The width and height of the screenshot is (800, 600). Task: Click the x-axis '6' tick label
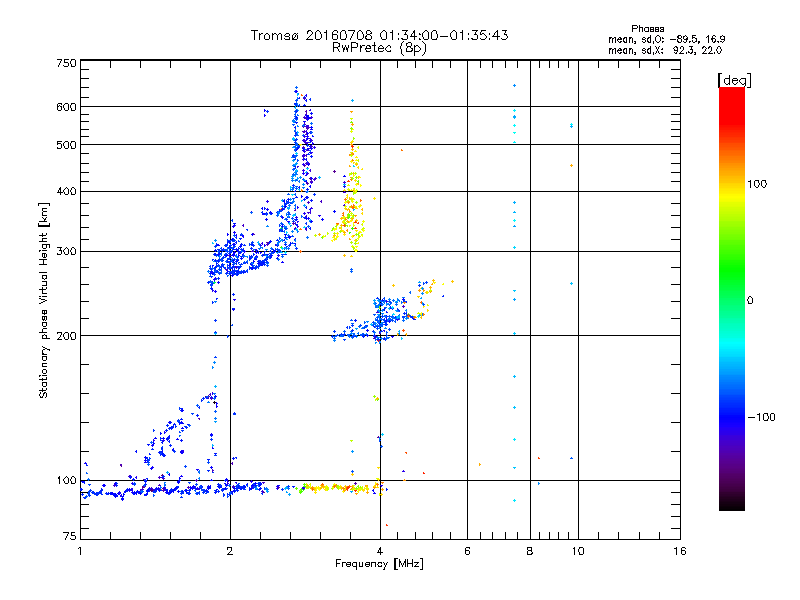[467, 551]
